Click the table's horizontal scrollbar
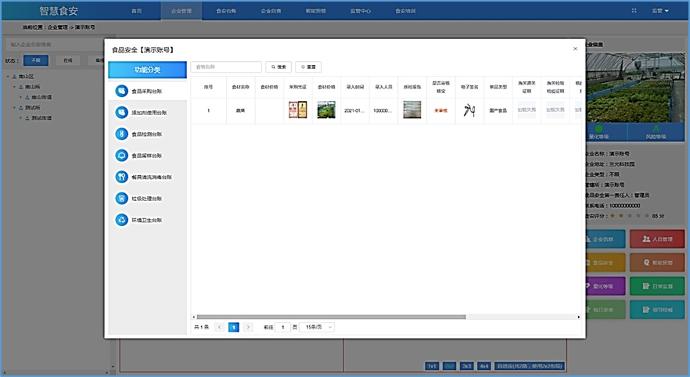The width and height of the screenshot is (690, 377). [331, 317]
